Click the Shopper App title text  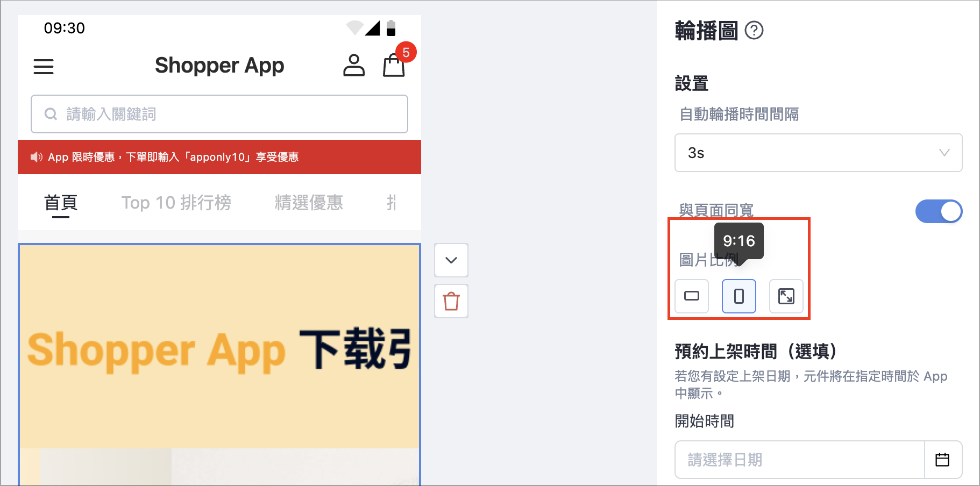tap(219, 66)
